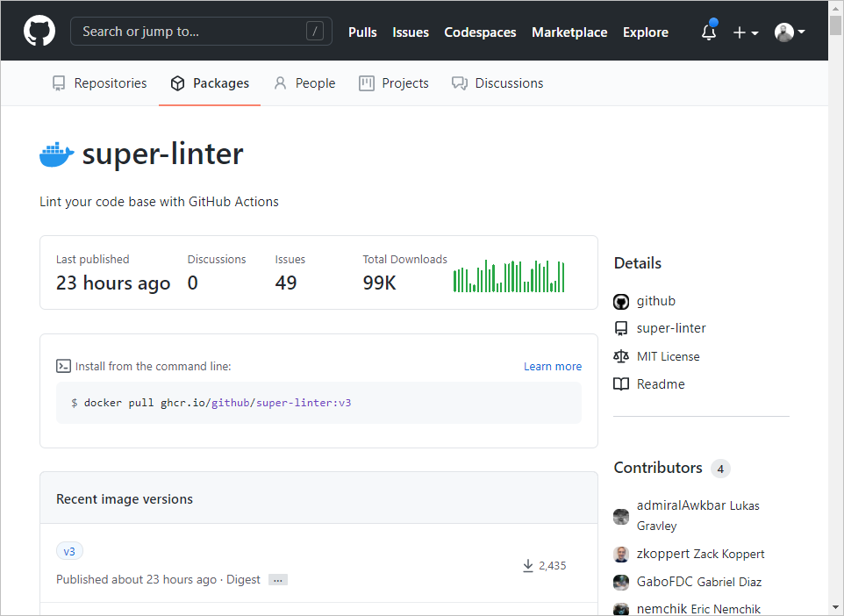Click the terminal icon beside Install
Viewport: 844px width, 616px height.
coord(63,366)
